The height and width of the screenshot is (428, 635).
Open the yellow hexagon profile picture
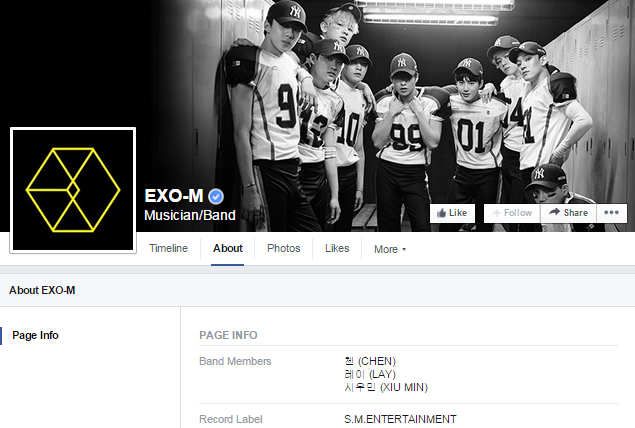[x=73, y=190]
